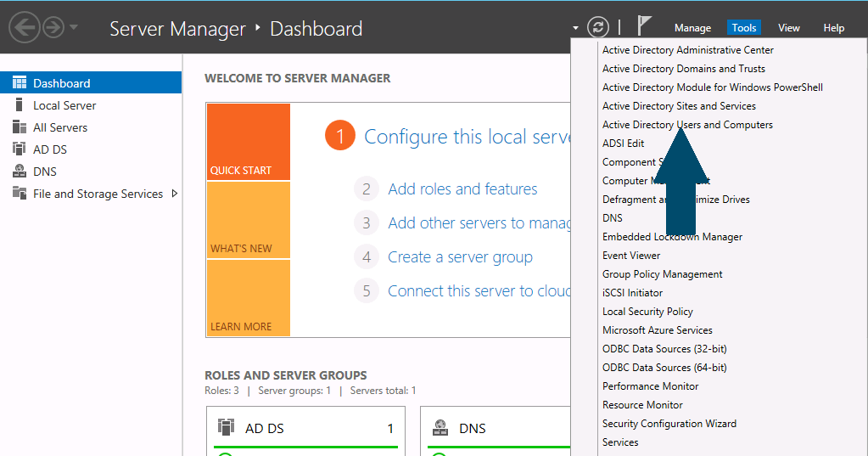868x456 pixels.
Task: Click the Local Server icon in sidebar
Action: pyautogui.click(x=20, y=104)
